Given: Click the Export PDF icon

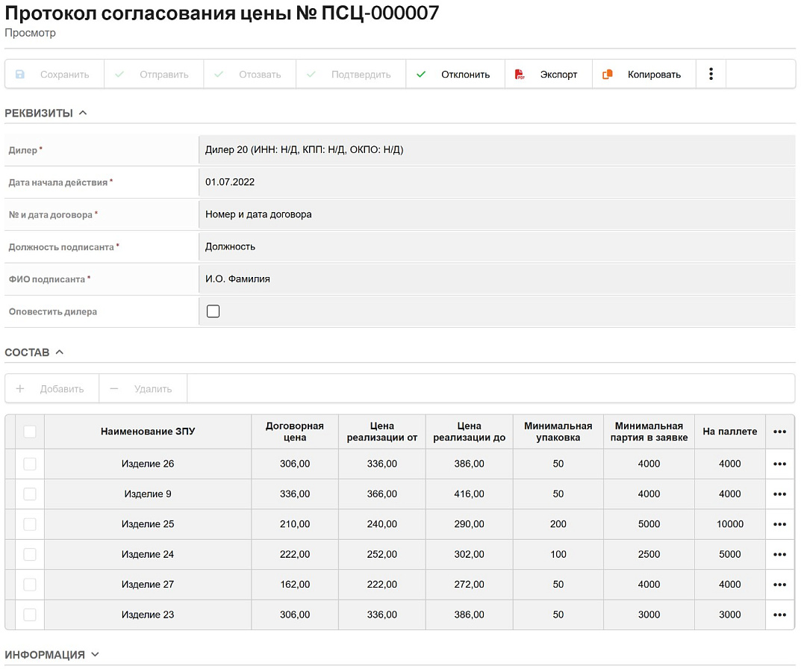Looking at the screenshot, I should coord(520,75).
